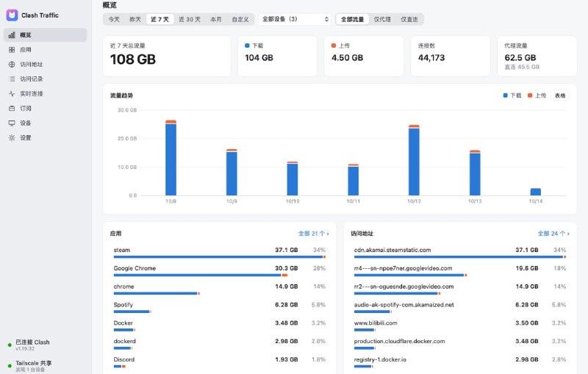Click the 连接数 44,173 card
Viewport: 588px width, 374px height.
point(451,57)
